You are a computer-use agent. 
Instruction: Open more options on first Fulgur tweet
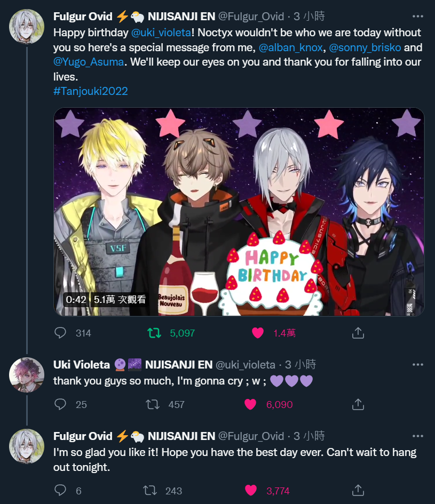(x=417, y=17)
